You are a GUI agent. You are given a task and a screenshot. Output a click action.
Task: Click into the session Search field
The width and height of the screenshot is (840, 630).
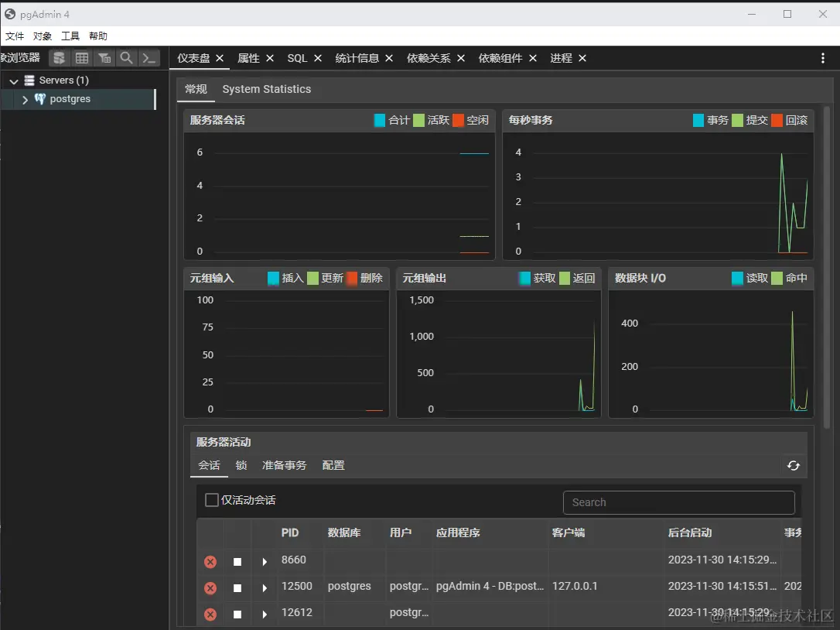(679, 502)
